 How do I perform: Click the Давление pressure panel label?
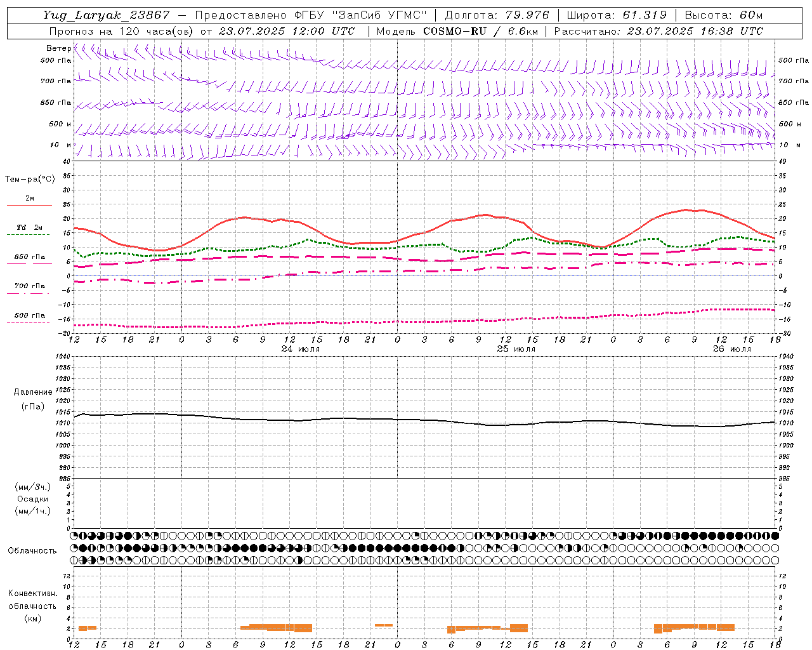click(32, 392)
